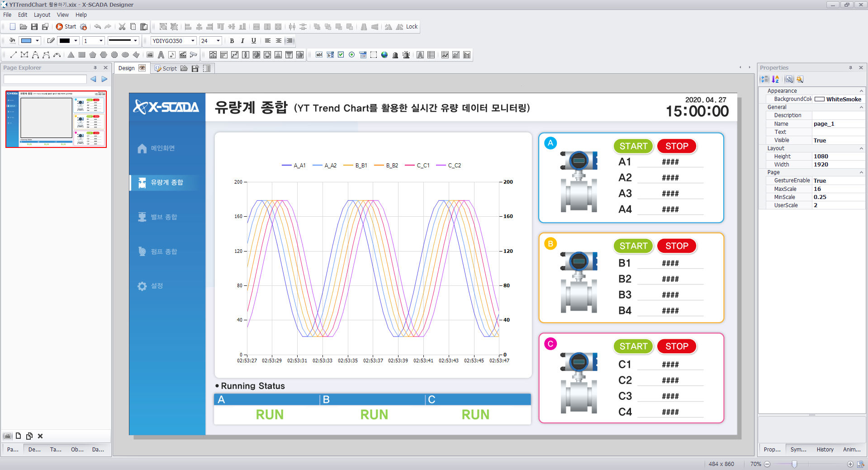This screenshot has height=470, width=868.
Task: Select the alarm siren tool
Action: tap(406, 55)
